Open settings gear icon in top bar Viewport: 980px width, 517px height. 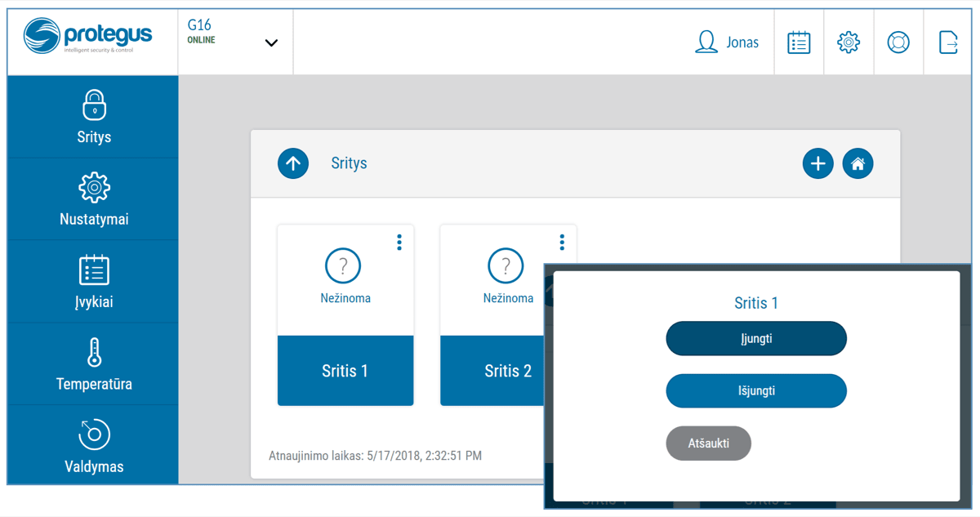tap(849, 42)
